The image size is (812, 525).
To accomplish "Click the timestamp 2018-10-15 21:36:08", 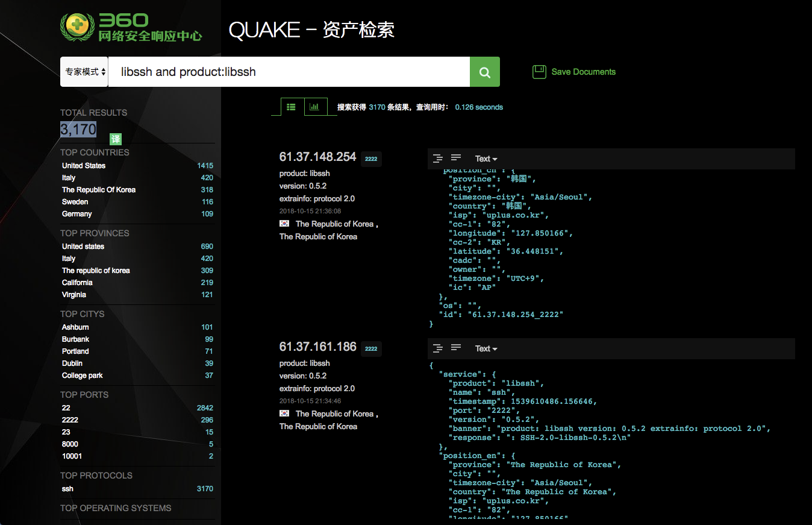I will point(310,211).
